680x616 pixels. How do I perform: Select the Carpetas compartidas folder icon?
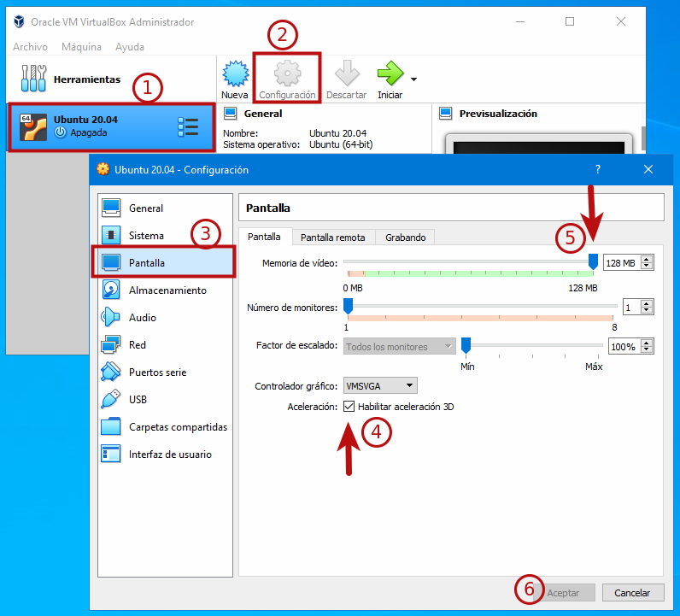click(x=111, y=426)
